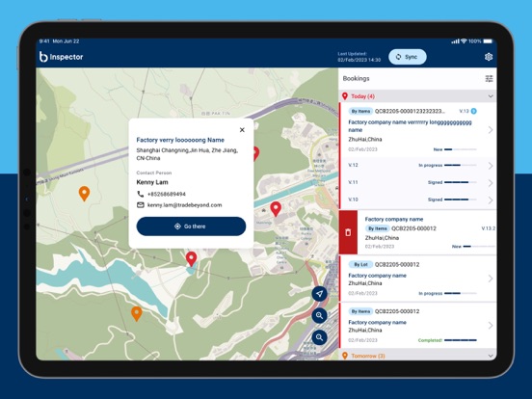Select the orange map pin below the reservoir
532x399 pixels.
(x=137, y=313)
